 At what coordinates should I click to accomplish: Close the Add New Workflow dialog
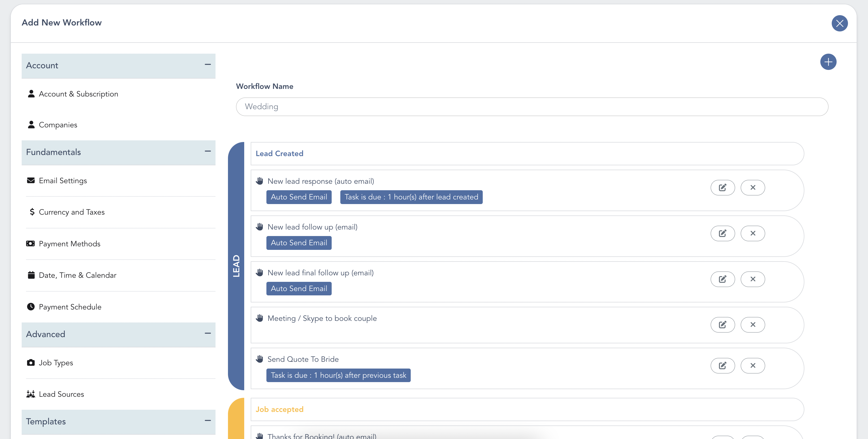tap(839, 23)
